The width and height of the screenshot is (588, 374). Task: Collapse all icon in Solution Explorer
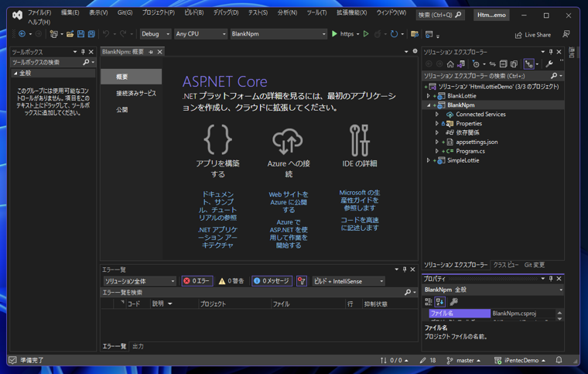click(503, 64)
